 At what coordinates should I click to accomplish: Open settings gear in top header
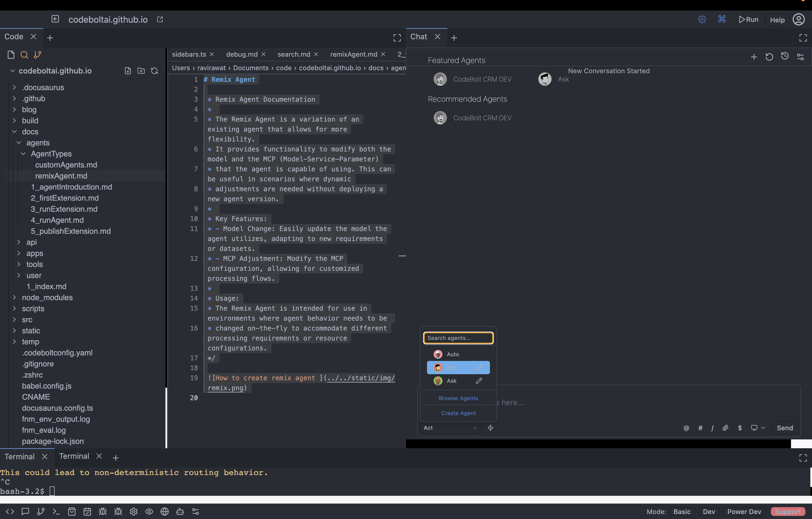click(x=702, y=19)
